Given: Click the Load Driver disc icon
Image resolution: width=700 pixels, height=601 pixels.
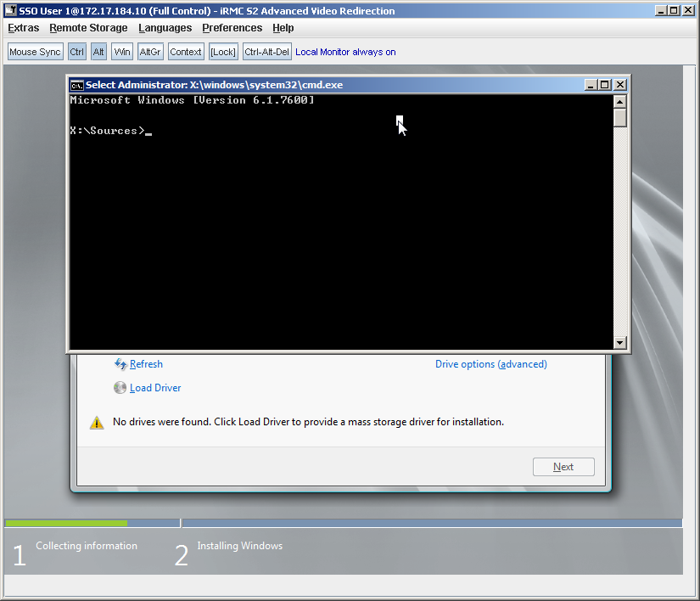Looking at the screenshot, I should [x=120, y=388].
